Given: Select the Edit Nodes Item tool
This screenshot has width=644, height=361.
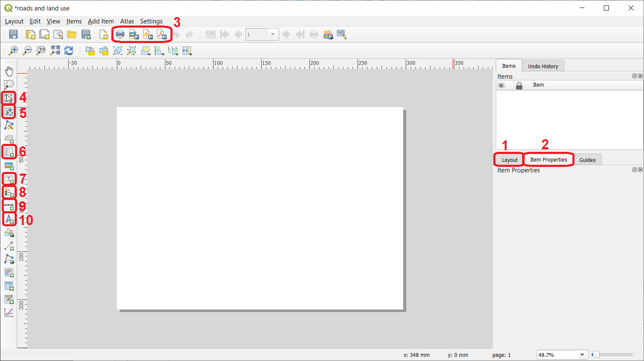Looking at the screenshot, I should pyautogui.click(x=9, y=125).
